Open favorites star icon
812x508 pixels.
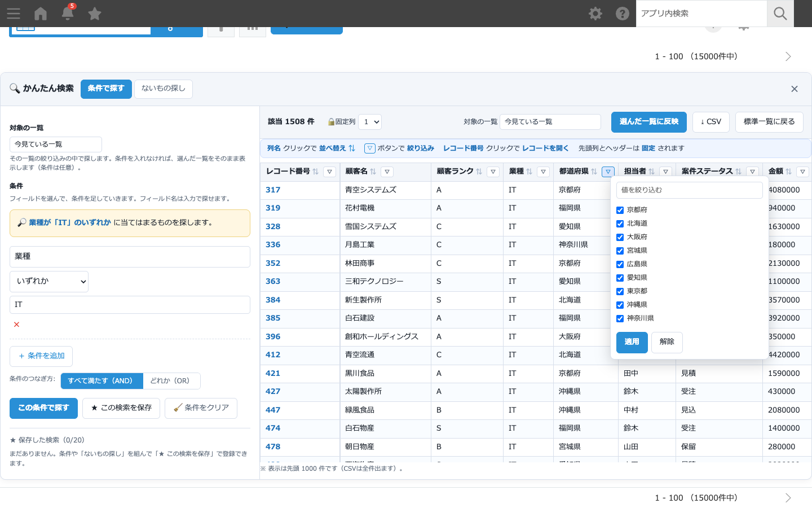click(95, 14)
